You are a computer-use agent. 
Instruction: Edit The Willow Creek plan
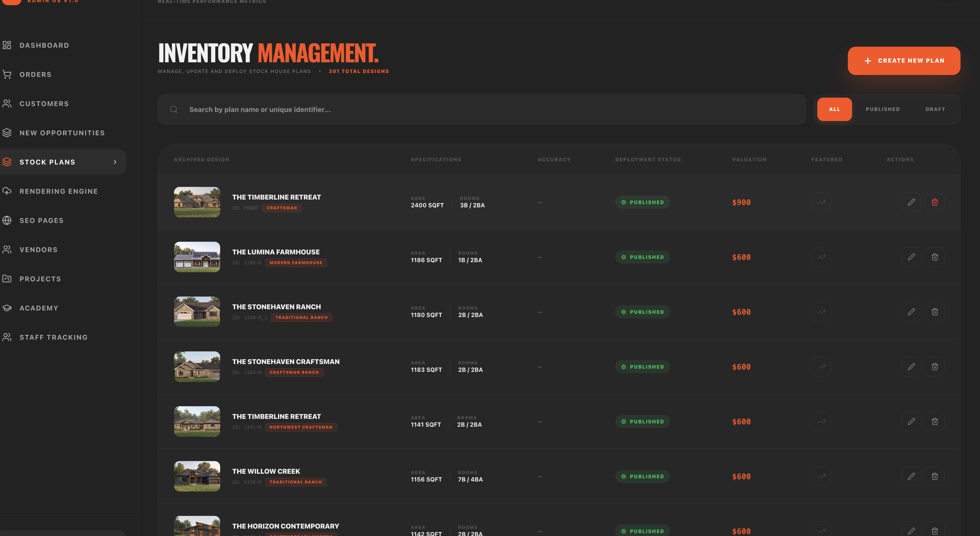[x=911, y=476]
